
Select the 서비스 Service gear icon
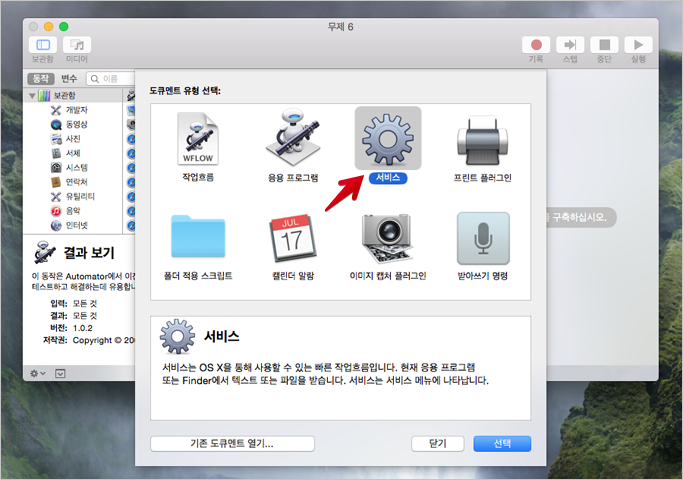[x=388, y=139]
